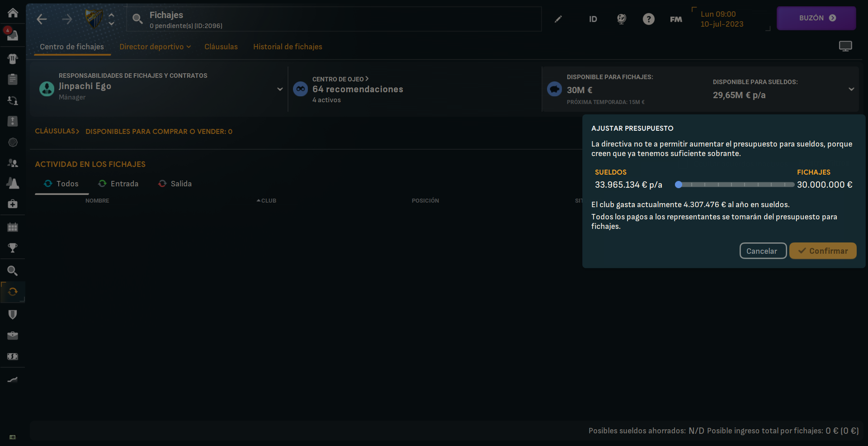Sort by Posición column header
This screenshot has height=446, width=868.
[x=425, y=200]
